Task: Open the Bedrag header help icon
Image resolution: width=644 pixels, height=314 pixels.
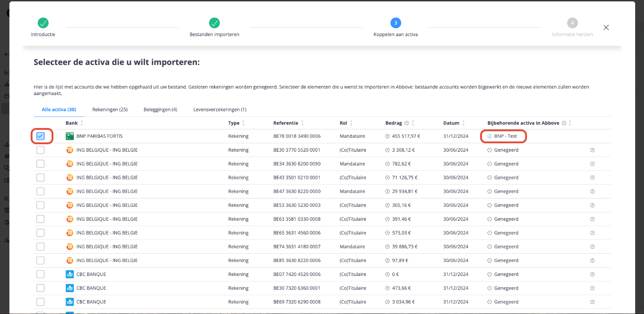Action: click(x=406, y=123)
